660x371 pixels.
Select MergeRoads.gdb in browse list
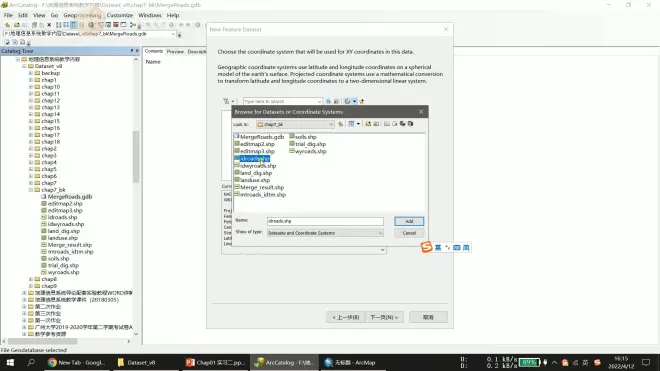pos(259,137)
